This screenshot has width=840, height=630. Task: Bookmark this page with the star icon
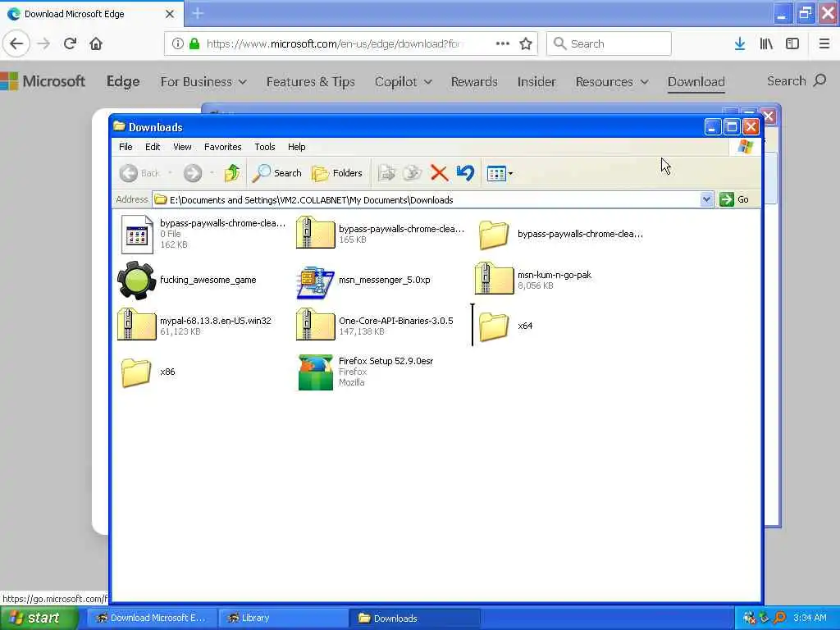526,43
